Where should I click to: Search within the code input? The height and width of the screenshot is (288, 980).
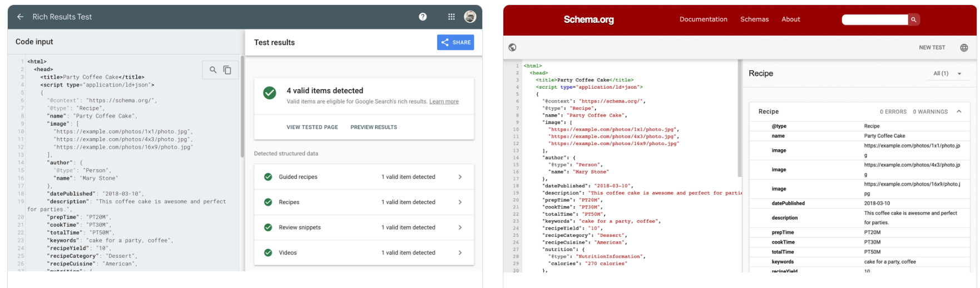[x=213, y=70]
